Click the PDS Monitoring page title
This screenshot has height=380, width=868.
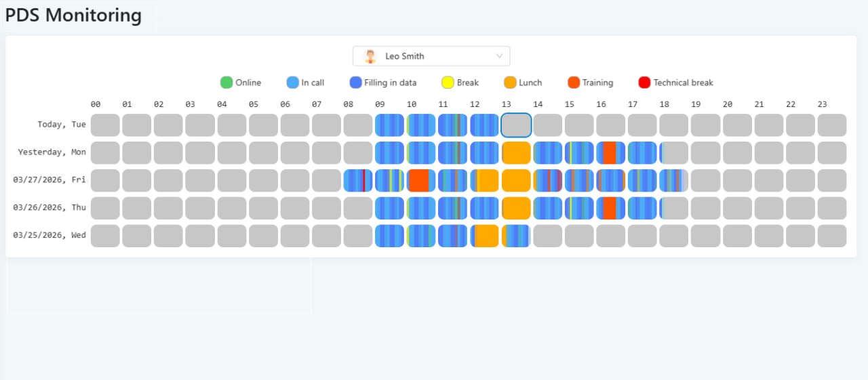click(74, 16)
